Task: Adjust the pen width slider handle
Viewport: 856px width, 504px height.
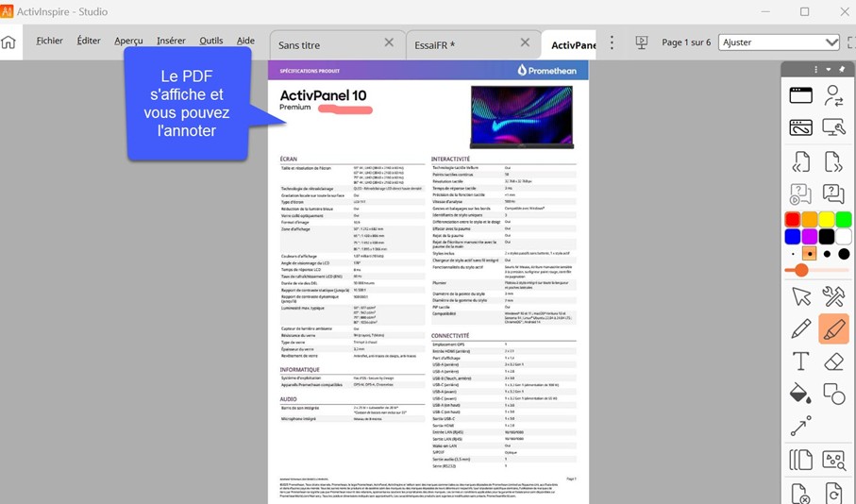Action: pos(801,270)
